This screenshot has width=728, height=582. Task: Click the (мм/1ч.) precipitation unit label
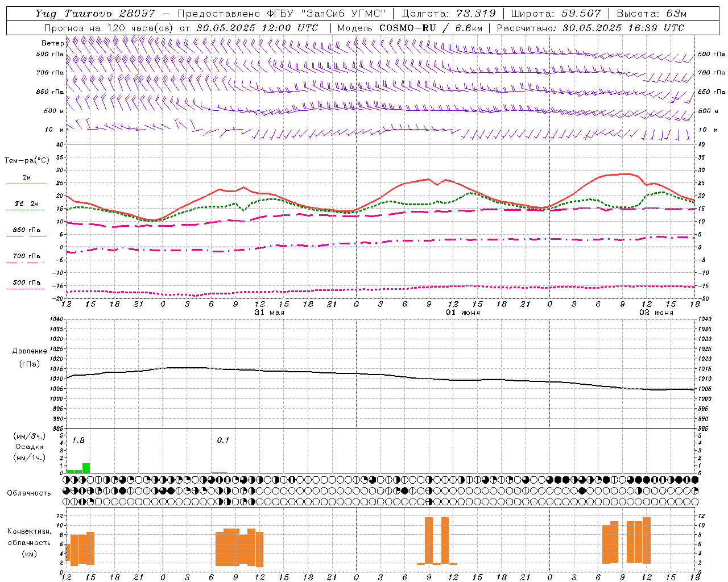pos(30,458)
